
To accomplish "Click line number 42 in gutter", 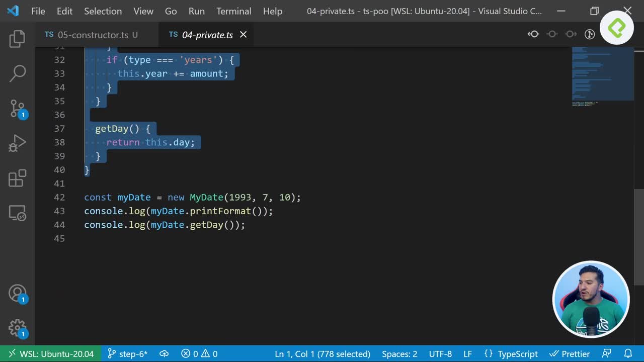I will pos(59,197).
